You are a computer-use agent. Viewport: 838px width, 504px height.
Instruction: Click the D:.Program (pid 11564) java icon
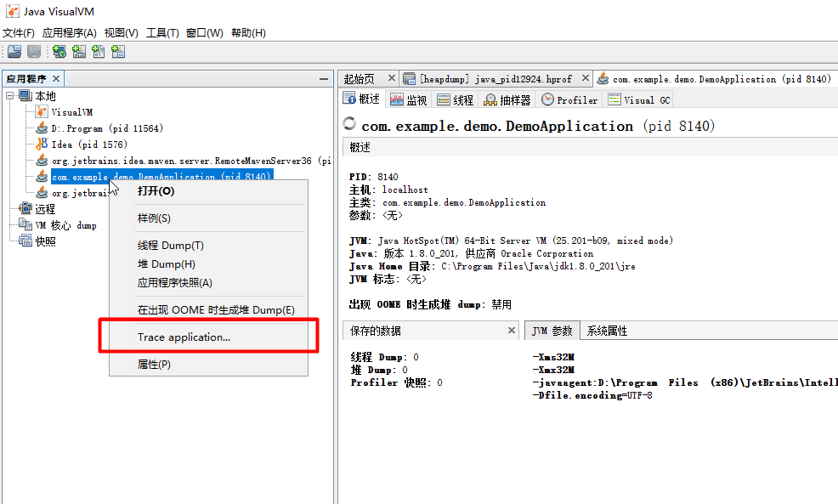[x=42, y=127]
